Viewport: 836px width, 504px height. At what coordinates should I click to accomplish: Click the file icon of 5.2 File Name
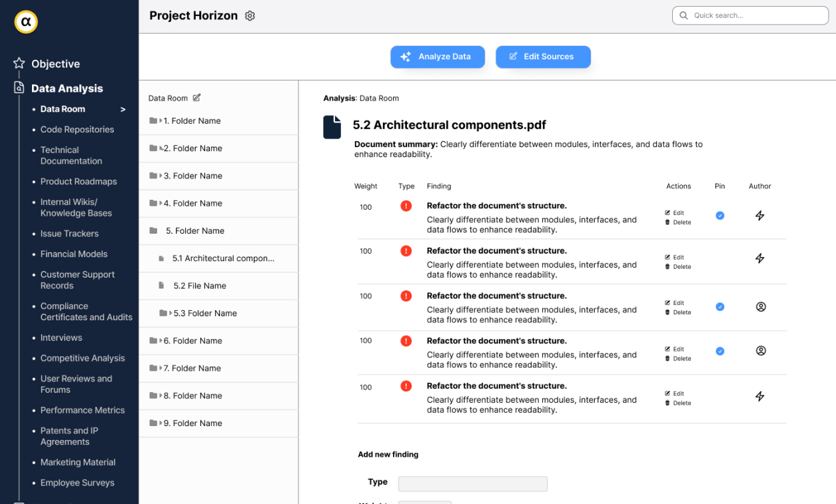(161, 286)
